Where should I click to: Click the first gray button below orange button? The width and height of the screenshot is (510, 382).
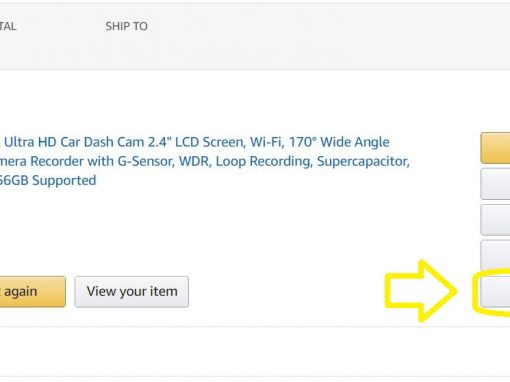tap(495, 184)
